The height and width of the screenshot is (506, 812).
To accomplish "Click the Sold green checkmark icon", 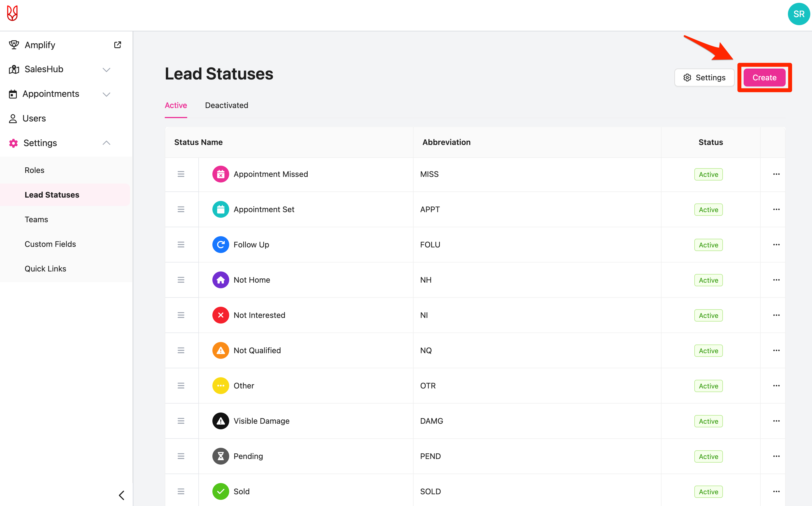I will (221, 491).
